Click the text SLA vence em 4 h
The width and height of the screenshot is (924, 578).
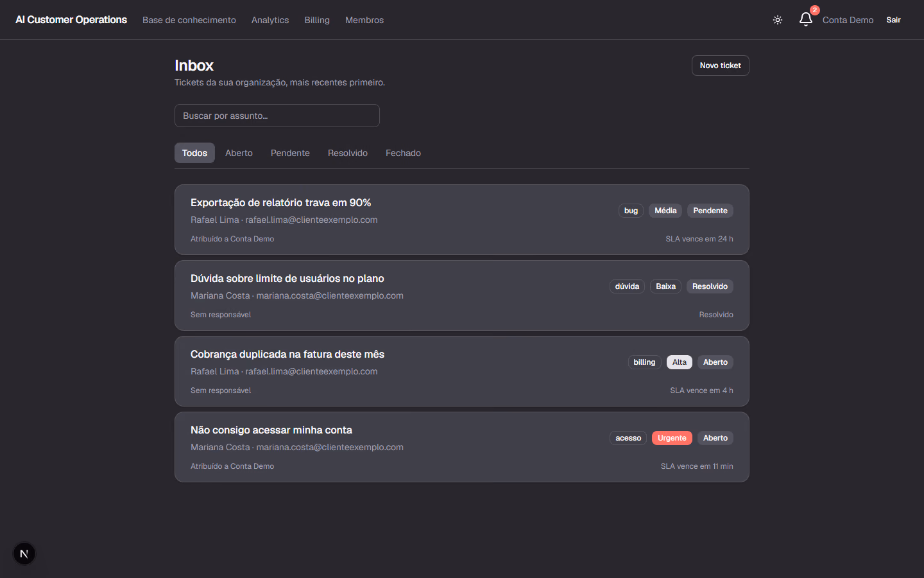point(701,390)
